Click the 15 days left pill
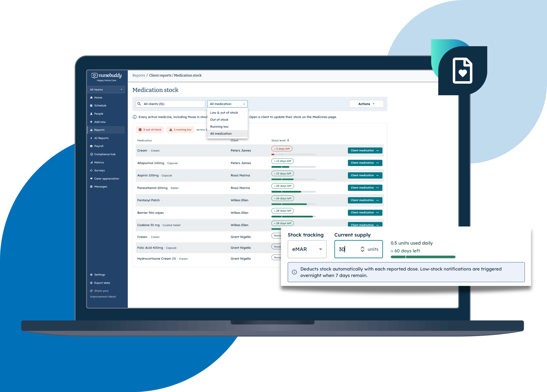Screen dimensions: 547x392 pyautogui.click(x=283, y=173)
